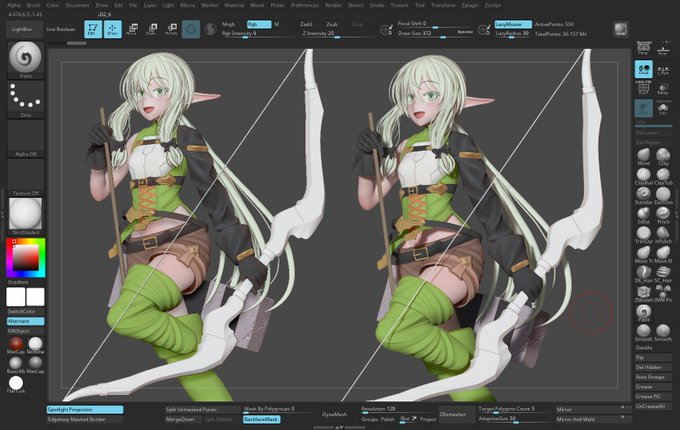Open the Document menu

pyautogui.click(x=77, y=5)
